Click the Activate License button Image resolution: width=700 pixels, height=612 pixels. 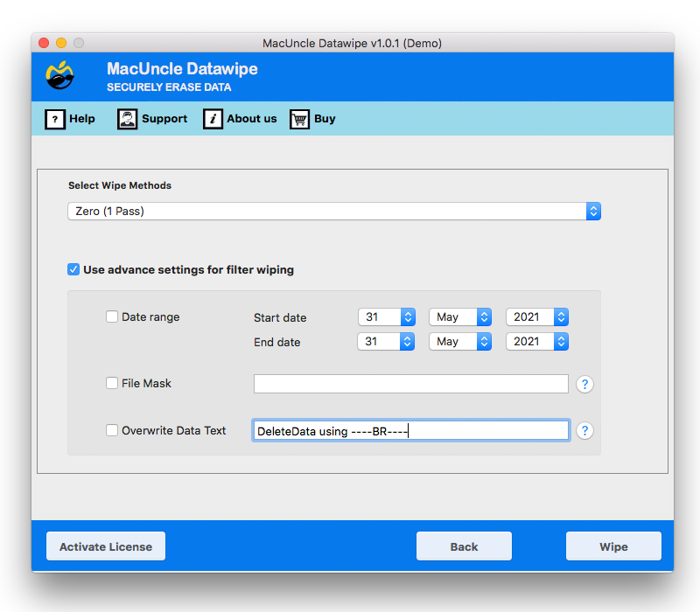click(x=105, y=546)
